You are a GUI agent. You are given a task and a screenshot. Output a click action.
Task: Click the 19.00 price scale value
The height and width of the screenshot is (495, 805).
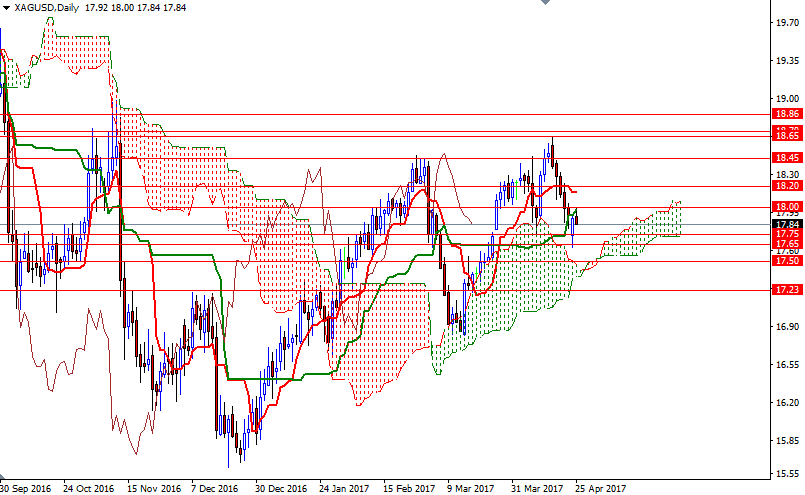pos(788,99)
